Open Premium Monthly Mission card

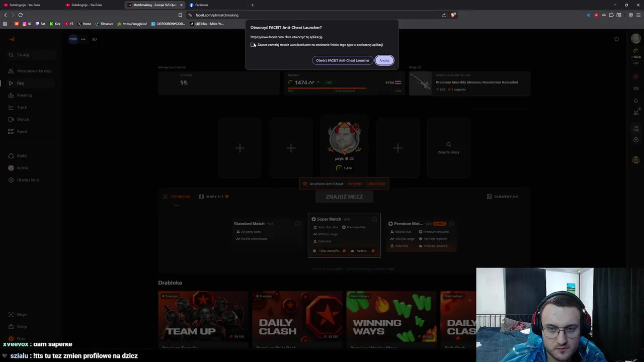point(469,83)
